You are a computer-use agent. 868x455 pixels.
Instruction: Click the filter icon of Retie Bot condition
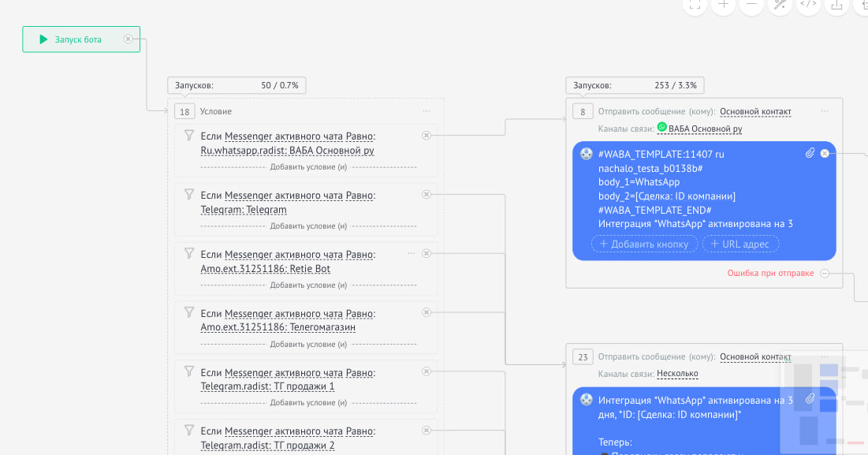[x=189, y=253]
